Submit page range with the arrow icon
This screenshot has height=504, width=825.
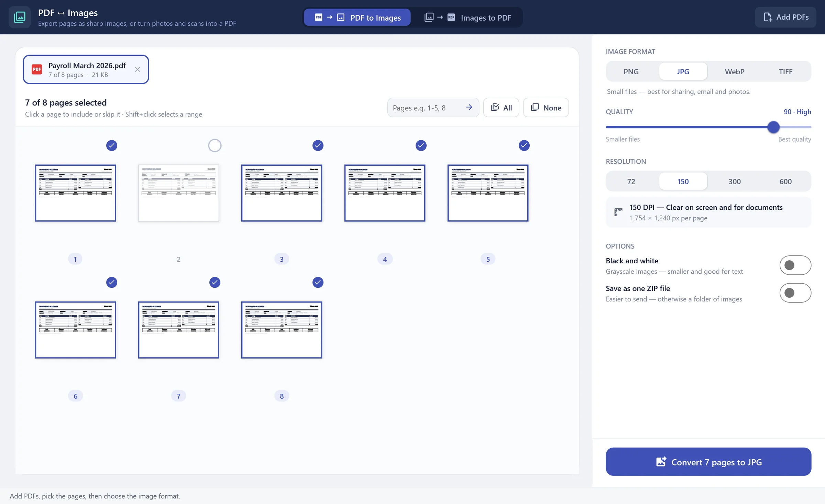(x=469, y=108)
